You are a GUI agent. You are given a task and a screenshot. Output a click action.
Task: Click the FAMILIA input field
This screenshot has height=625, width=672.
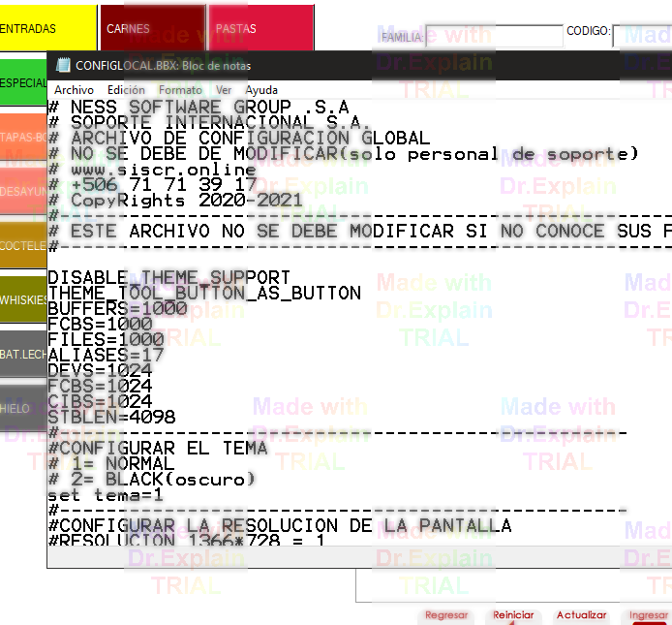click(494, 37)
